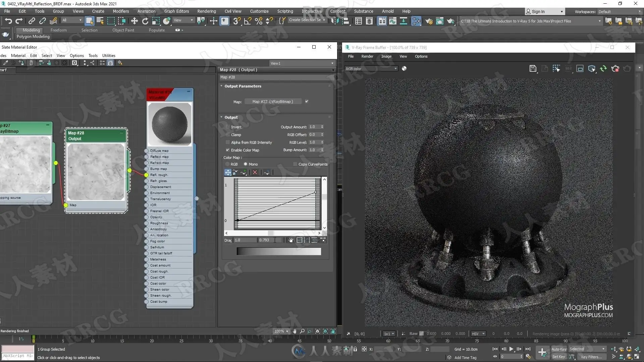Click the pan hand icon below the curve

[291, 240]
